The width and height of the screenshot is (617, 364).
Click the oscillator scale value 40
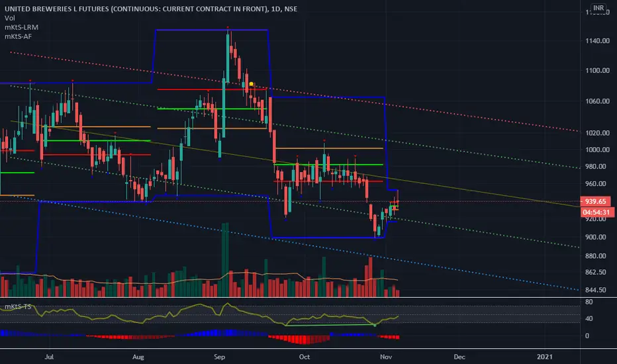589,319
